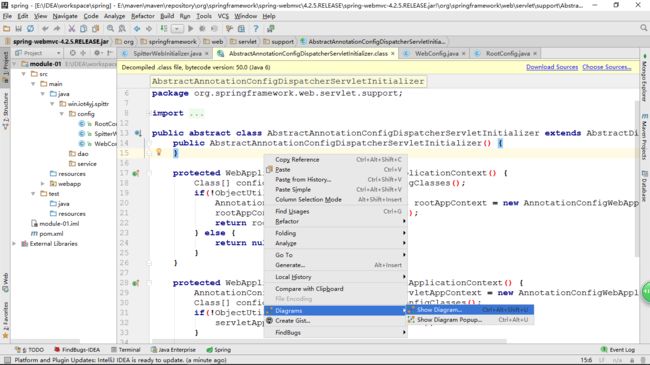
Task: Select Show Diagram... submenu entry
Action: (x=470, y=310)
